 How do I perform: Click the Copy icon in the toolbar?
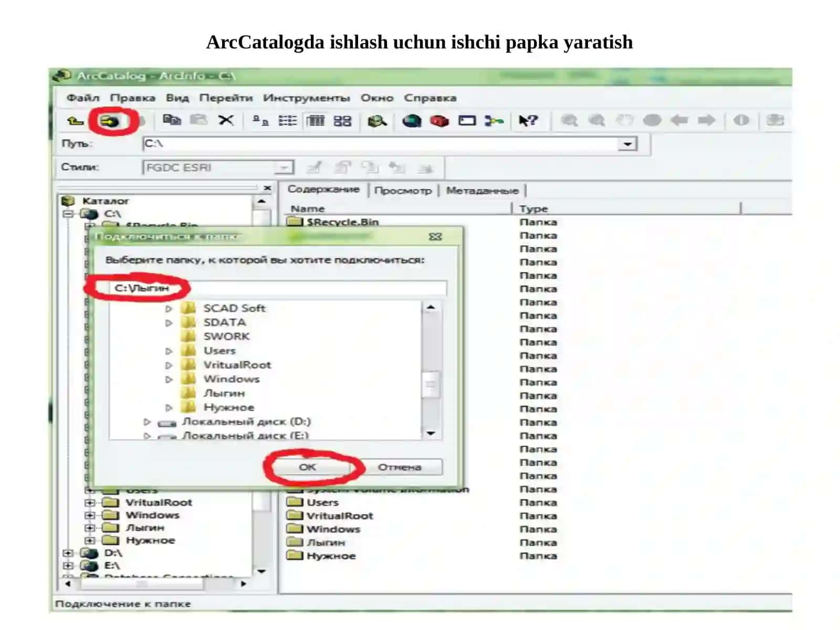tap(172, 120)
